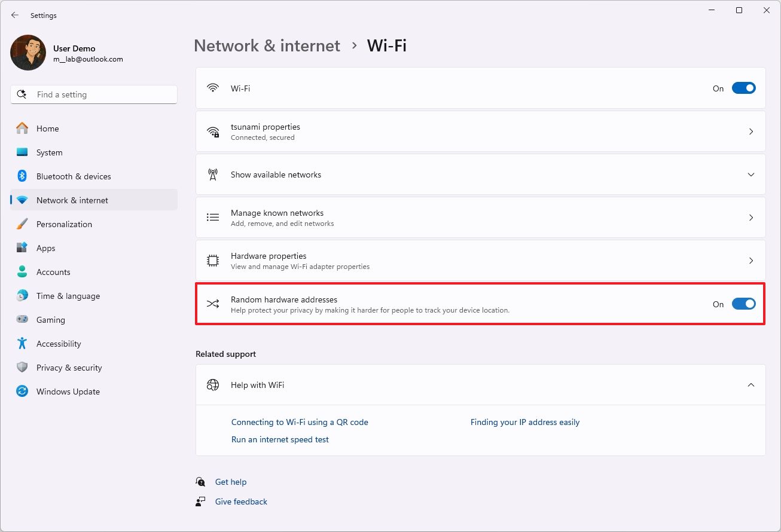The width and height of the screenshot is (781, 532).
Task: Open Privacy & security settings
Action: point(69,368)
